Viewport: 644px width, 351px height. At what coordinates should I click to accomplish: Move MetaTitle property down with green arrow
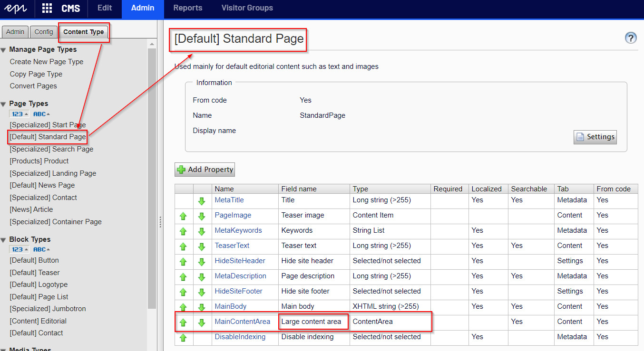pyautogui.click(x=202, y=201)
